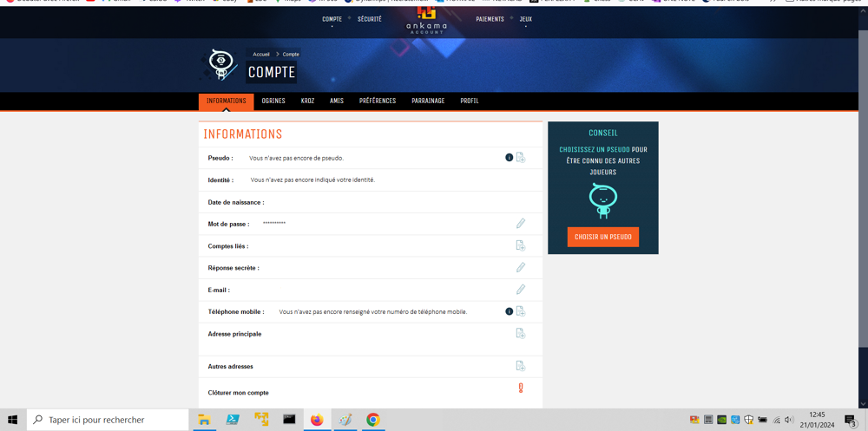Screen dimensions: 868x431
Task: Click the 'Adresse principale' label
Action: 234,334
